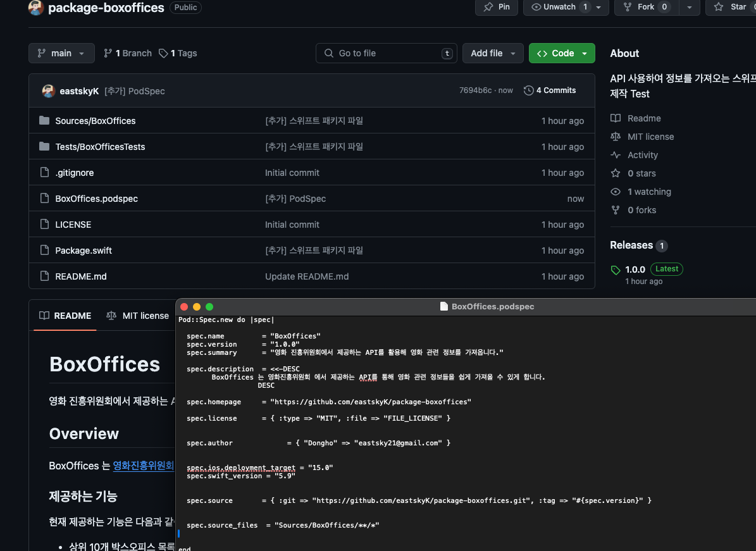Screen dimensions: 756x551
Task: Click the file icon next to LICENSE
Action: (44, 224)
